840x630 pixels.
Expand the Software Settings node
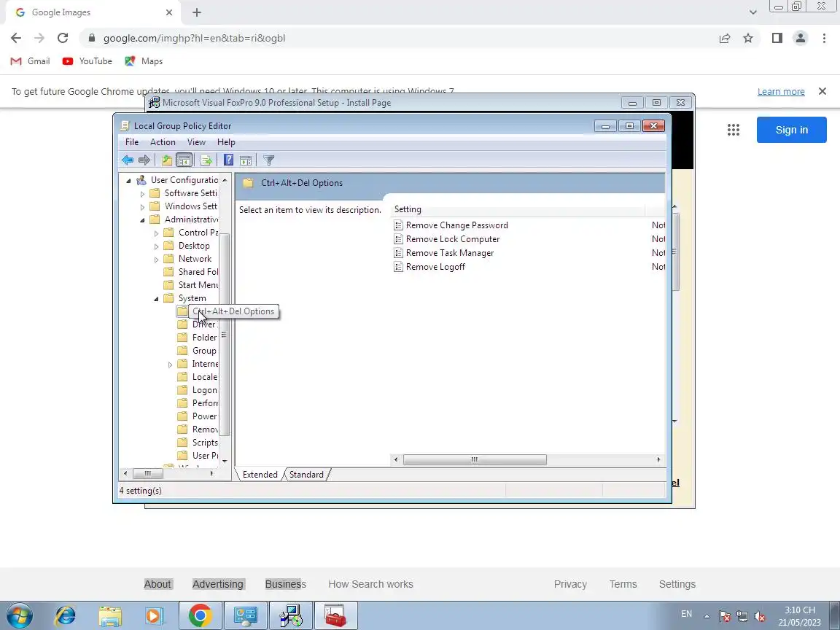(142, 193)
